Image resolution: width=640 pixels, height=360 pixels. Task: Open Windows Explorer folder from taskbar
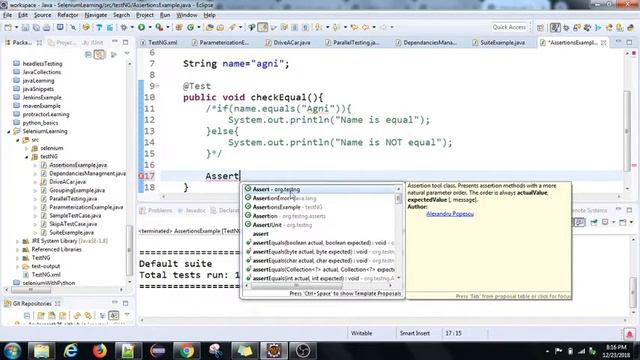(41, 351)
